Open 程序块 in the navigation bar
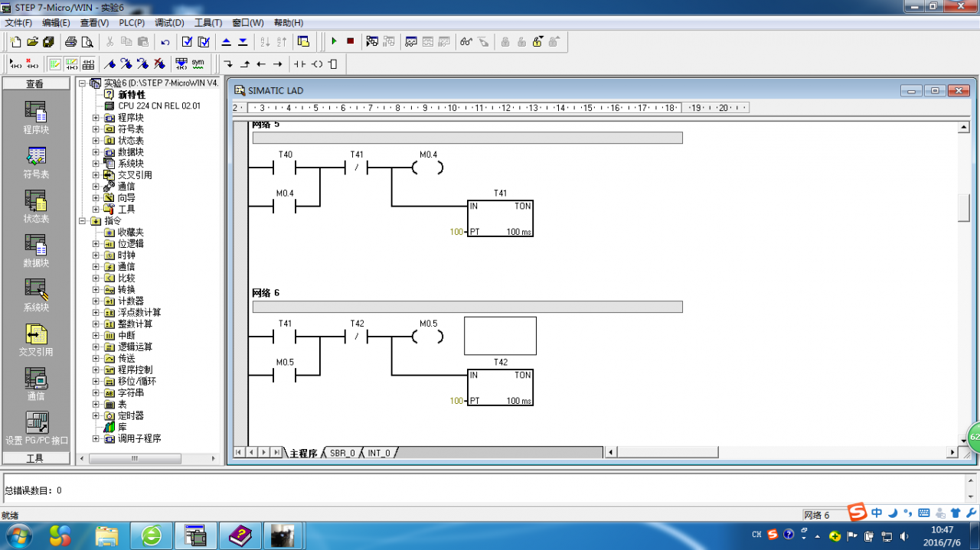This screenshot has width=980, height=550. (35, 119)
